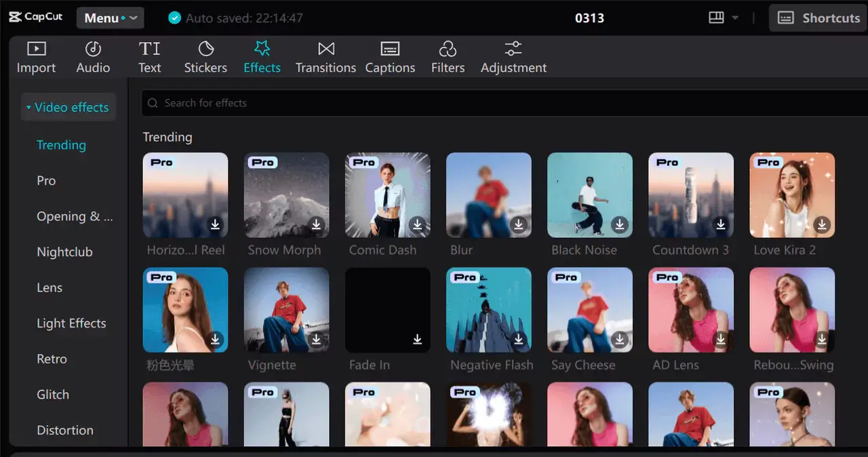Select the Nightclub effects category

pyautogui.click(x=64, y=252)
